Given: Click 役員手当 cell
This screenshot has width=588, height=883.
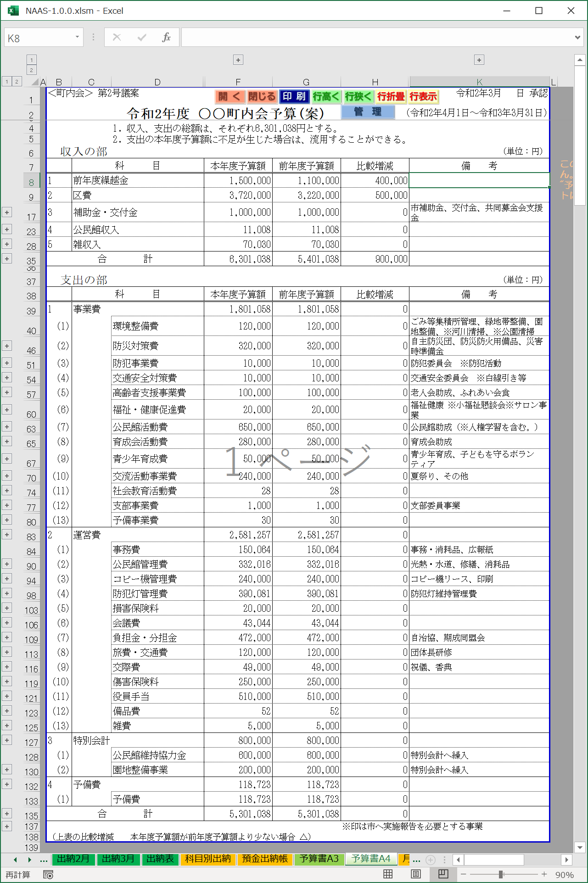Looking at the screenshot, I should click(x=157, y=696).
